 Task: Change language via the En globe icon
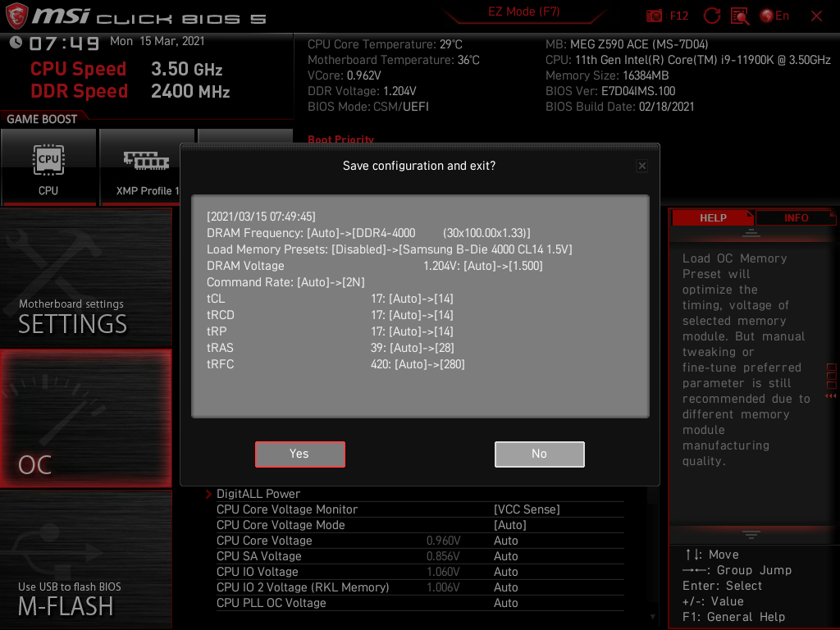(774, 16)
